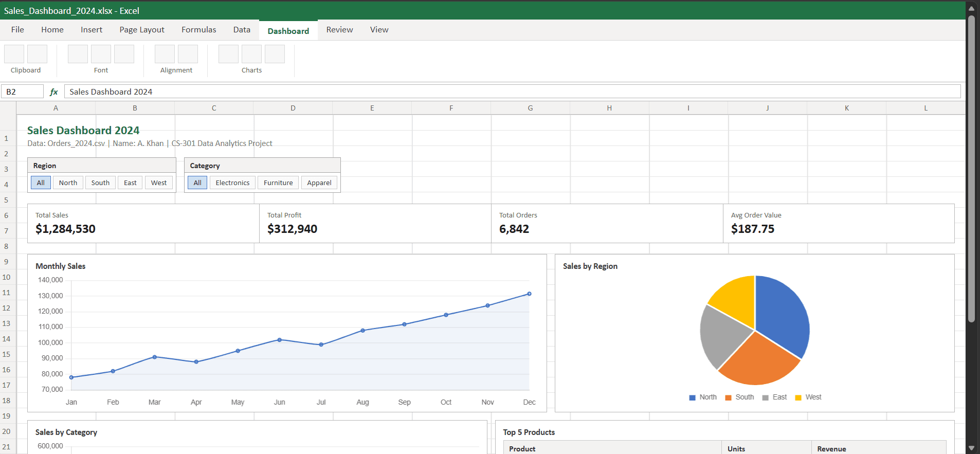Open the View ribbon tab
This screenshot has height=454, width=980.
click(379, 30)
